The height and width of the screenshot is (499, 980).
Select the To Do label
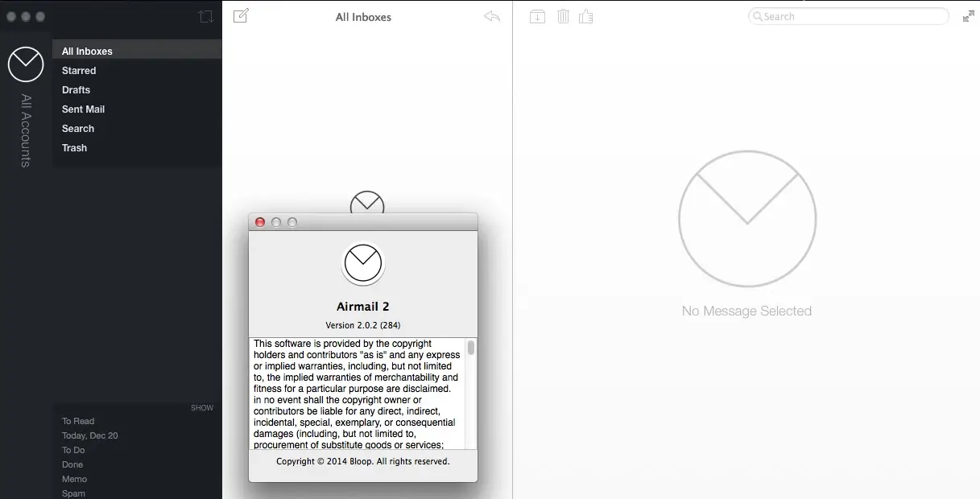pos(73,450)
